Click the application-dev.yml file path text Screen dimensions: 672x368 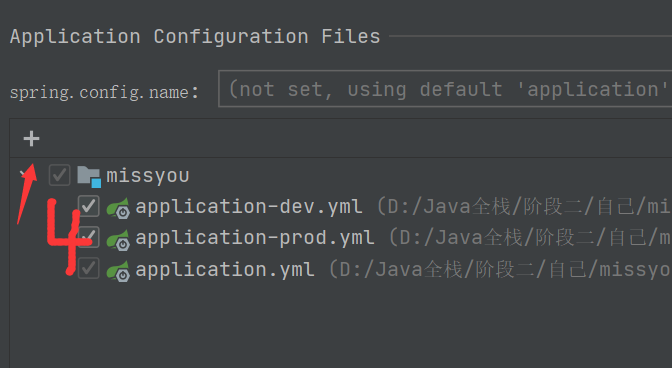pos(524,207)
